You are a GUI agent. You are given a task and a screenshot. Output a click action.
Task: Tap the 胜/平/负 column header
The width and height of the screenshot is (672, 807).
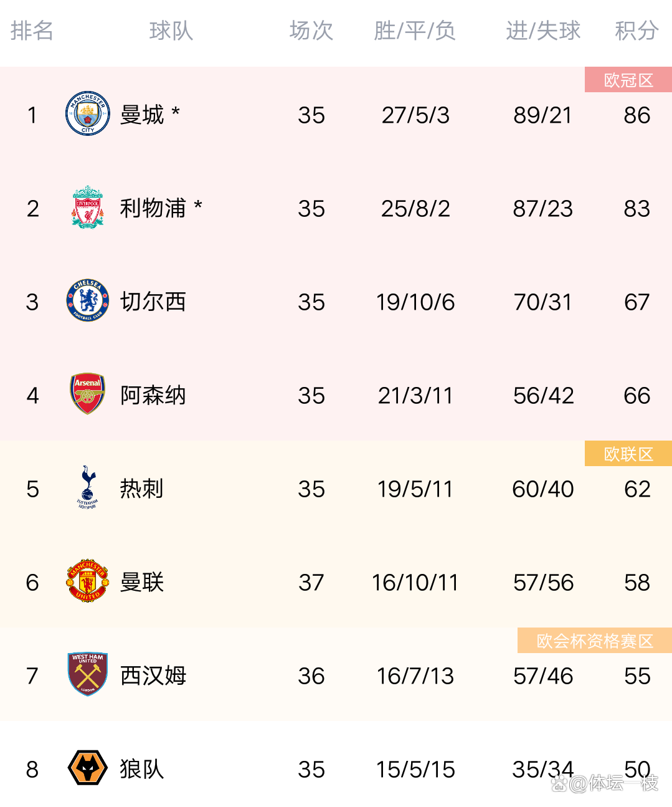tap(415, 31)
